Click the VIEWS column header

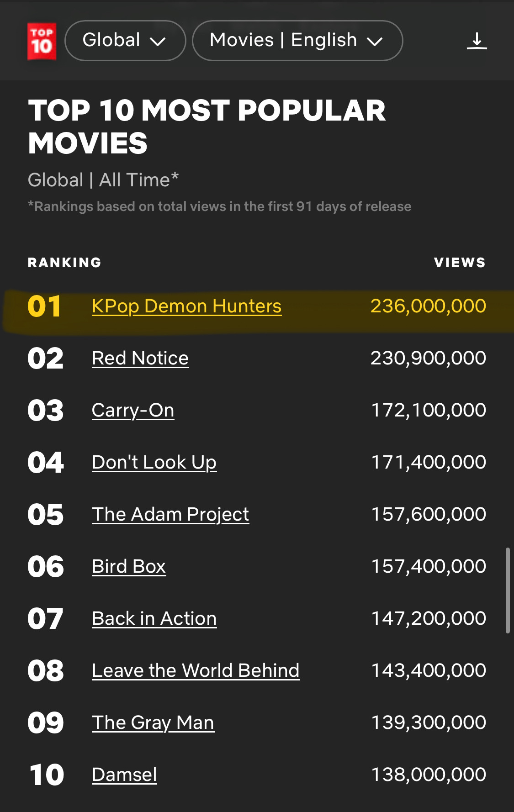pyautogui.click(x=460, y=263)
